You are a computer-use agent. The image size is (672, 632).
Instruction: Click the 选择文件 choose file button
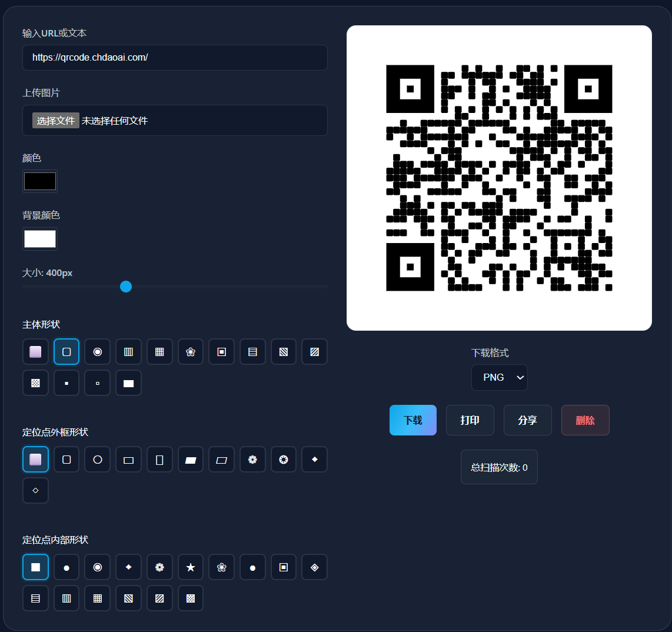(x=56, y=121)
